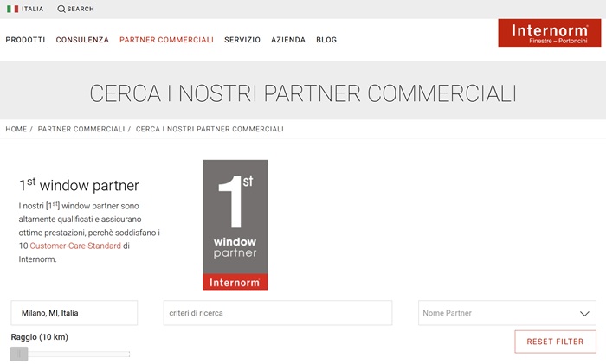This screenshot has height=364, width=606.
Task: Click the Italian flag icon
Action: pos(12,9)
